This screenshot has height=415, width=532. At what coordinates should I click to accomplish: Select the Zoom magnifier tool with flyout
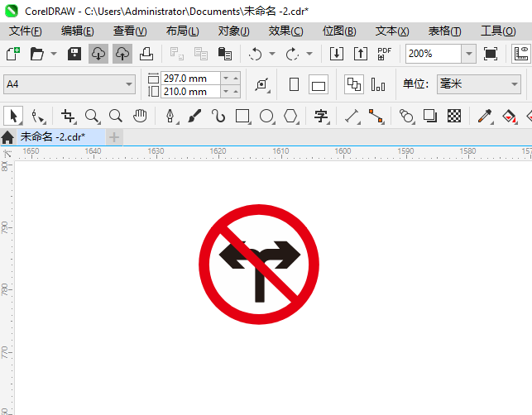point(93,116)
